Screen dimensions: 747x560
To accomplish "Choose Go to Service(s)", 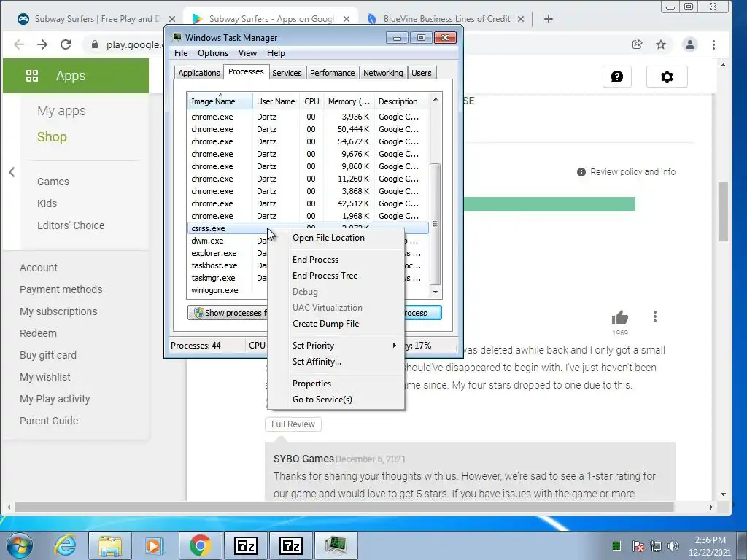I will 336,400.
